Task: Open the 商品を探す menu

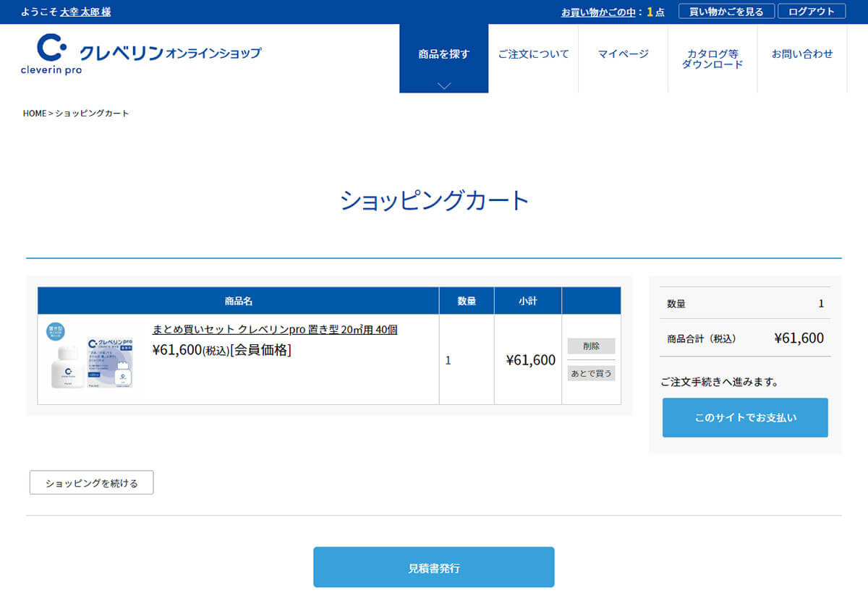Action: click(444, 59)
